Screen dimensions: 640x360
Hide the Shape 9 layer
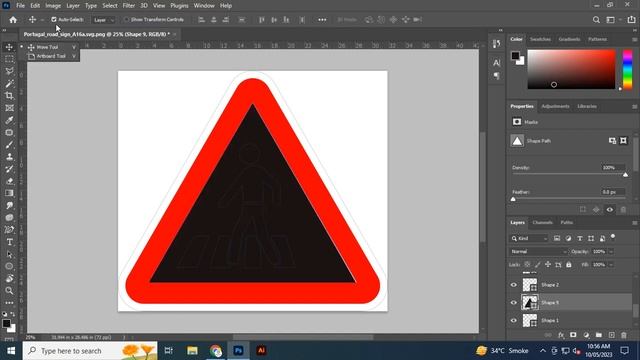pyautogui.click(x=513, y=302)
